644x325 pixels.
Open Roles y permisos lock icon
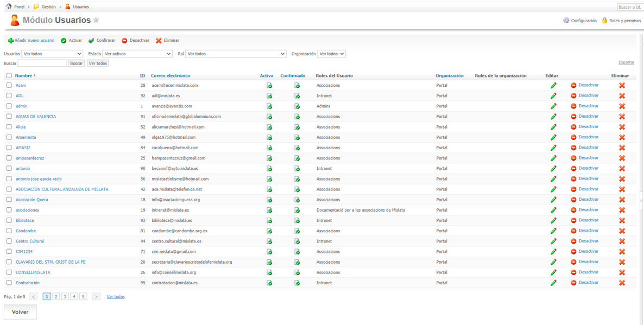(604, 21)
